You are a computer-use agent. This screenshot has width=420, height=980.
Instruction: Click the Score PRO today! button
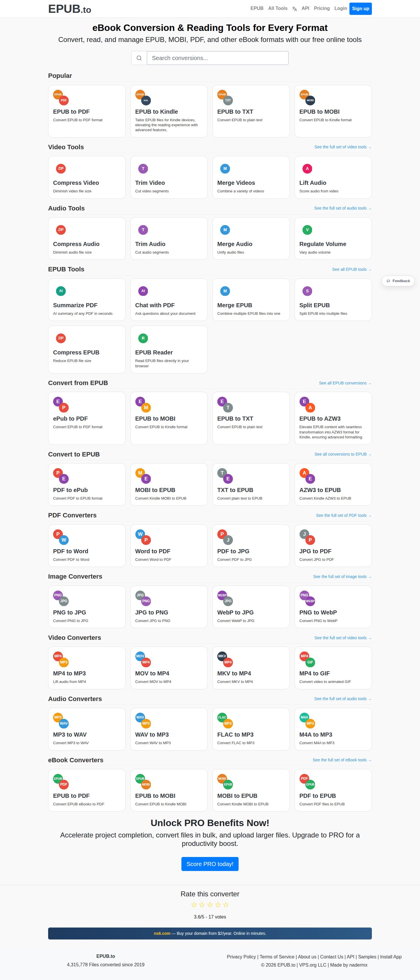210,864
